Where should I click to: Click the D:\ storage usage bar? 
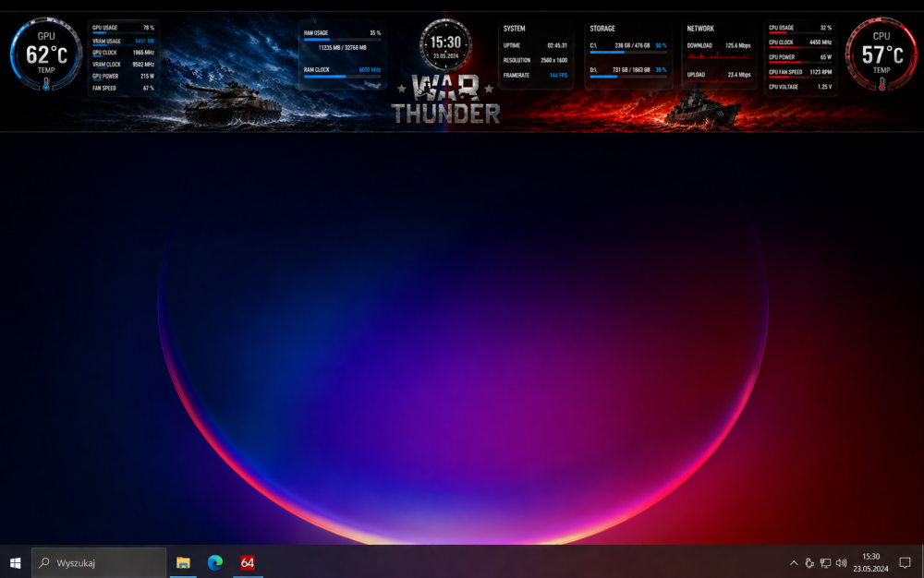(x=627, y=77)
